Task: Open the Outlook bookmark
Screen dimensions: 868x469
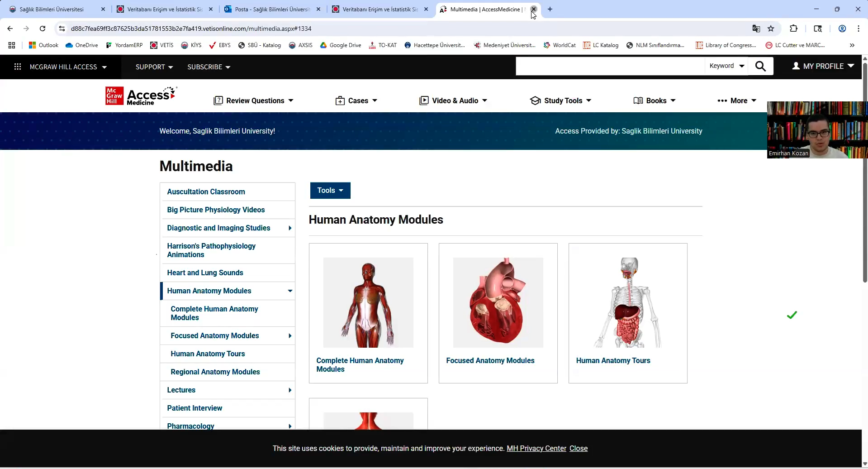Action: [43, 45]
